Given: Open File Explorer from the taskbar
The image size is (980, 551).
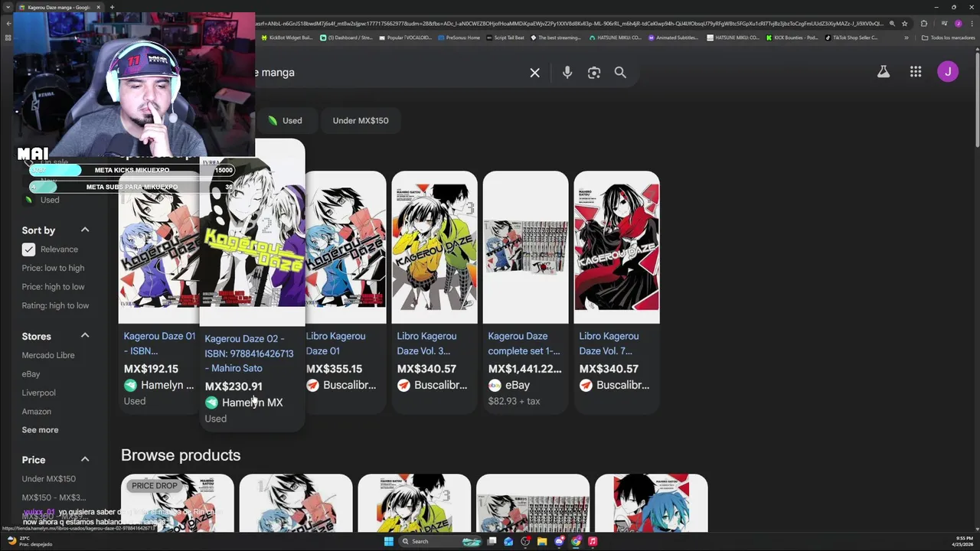Looking at the screenshot, I should point(542,541).
